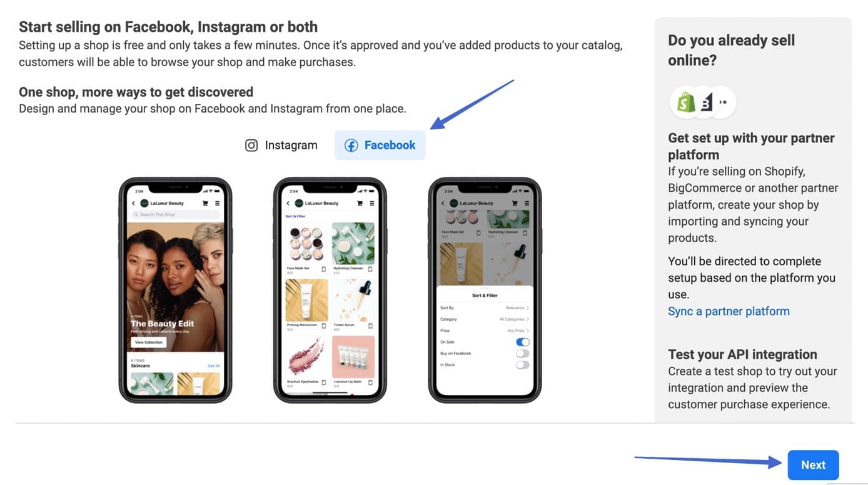Turn off the On Sale toggle

tap(522, 342)
